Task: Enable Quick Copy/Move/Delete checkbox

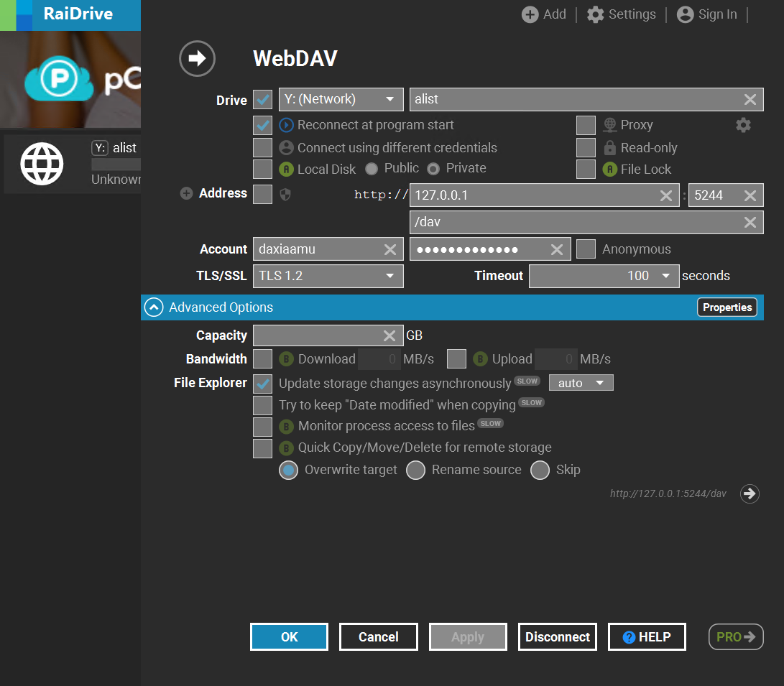Action: (262, 448)
